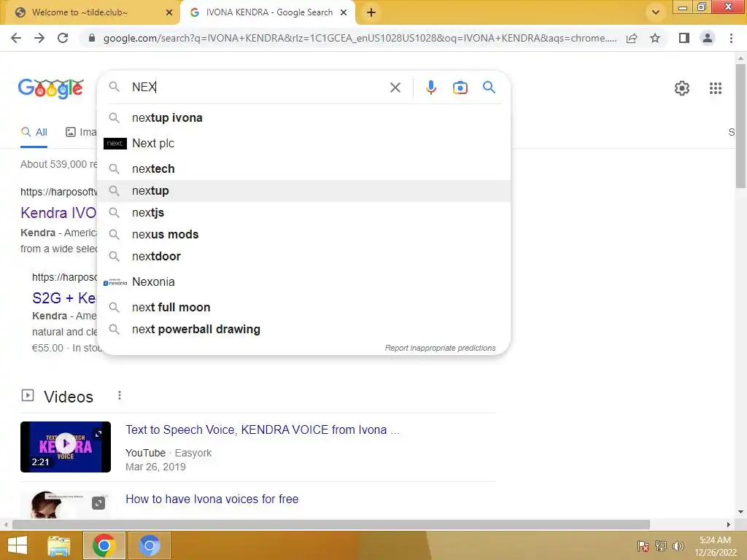Open a new browser tab
The image size is (747, 560).
tap(371, 12)
